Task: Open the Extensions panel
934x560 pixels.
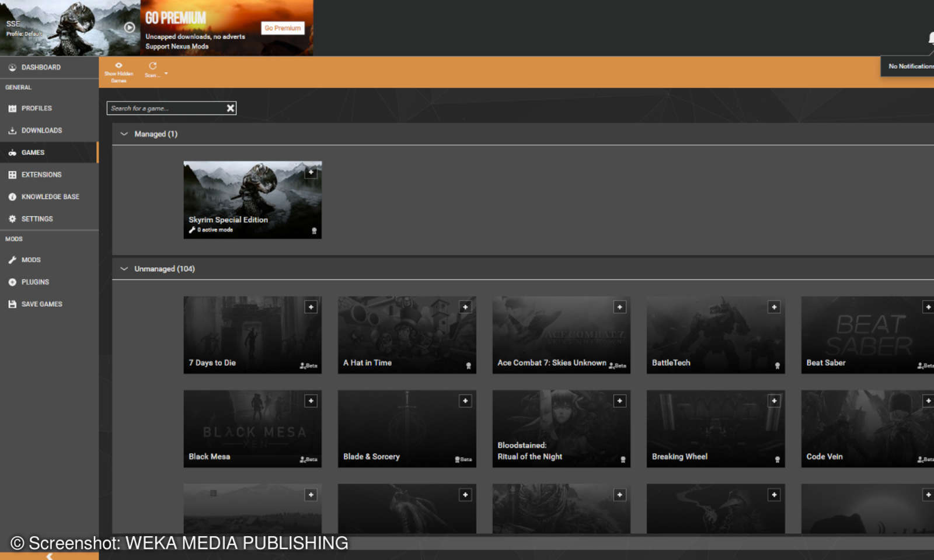Action: click(41, 174)
